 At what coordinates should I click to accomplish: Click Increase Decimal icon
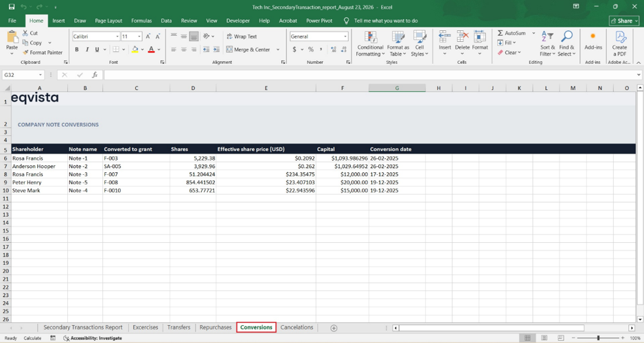(x=334, y=49)
